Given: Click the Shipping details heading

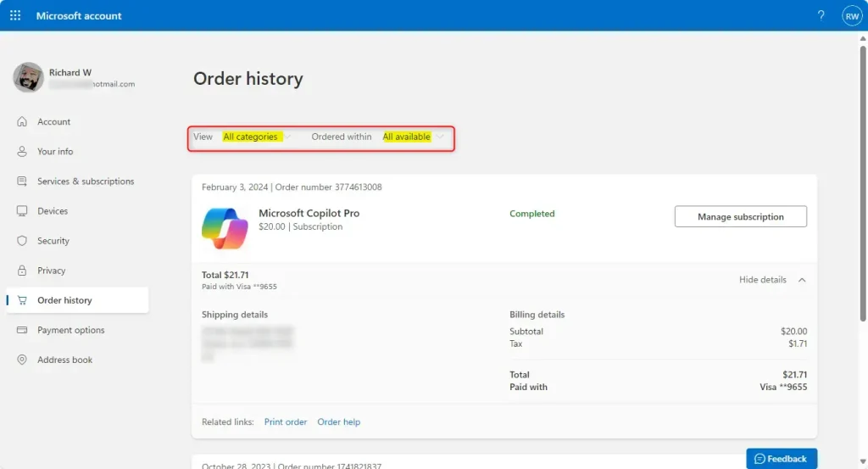Looking at the screenshot, I should pyautogui.click(x=235, y=315).
